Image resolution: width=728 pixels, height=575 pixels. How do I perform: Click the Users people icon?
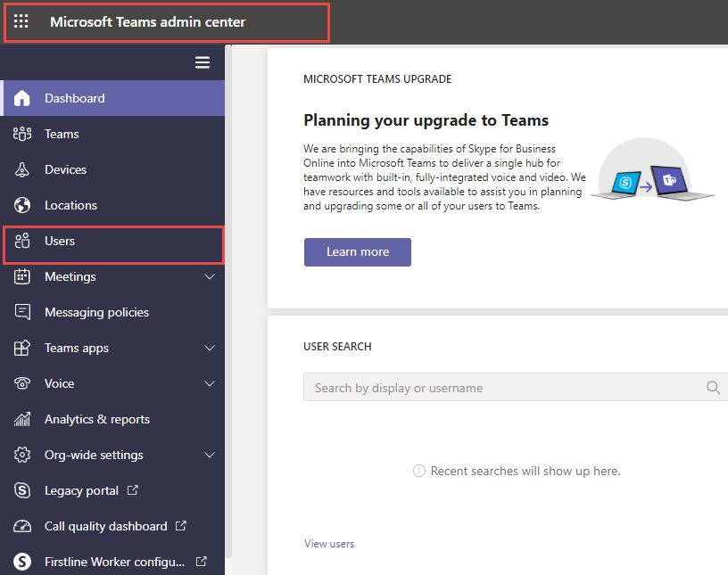pyautogui.click(x=21, y=241)
